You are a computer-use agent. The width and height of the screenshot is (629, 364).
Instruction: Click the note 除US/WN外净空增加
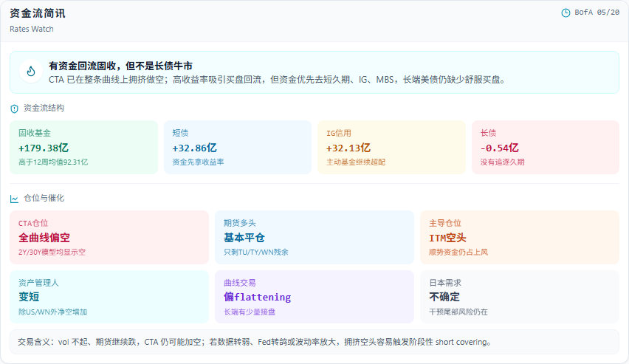(52, 312)
